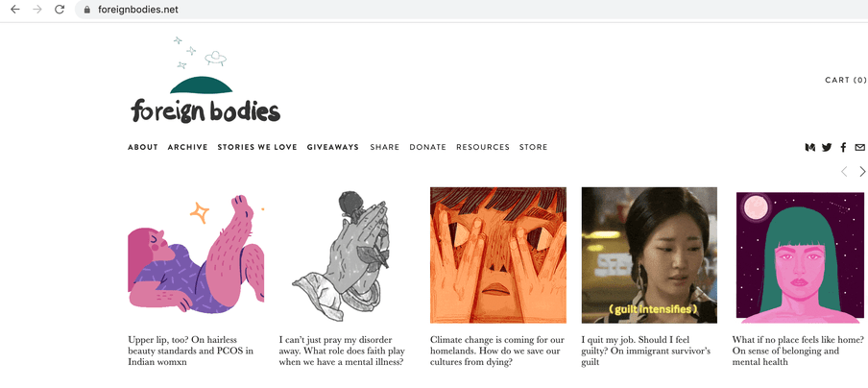
Task: Open the GIVEAWAYS page
Action: click(x=333, y=147)
